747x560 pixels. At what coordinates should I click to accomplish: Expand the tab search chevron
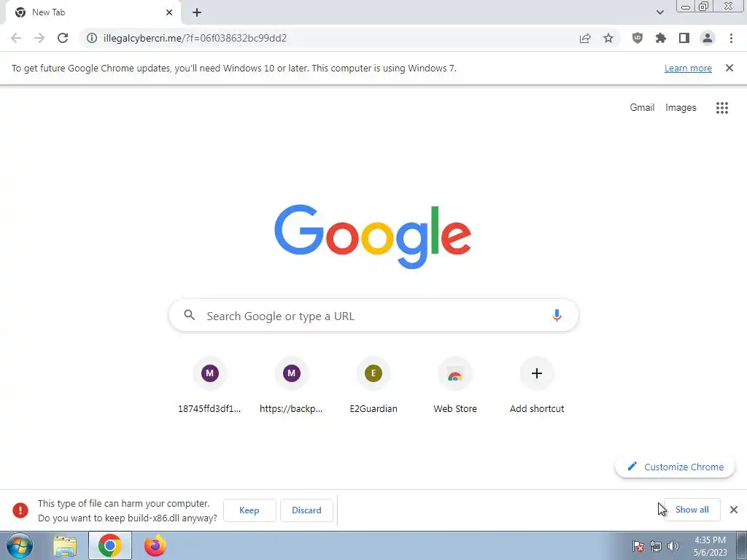(659, 12)
